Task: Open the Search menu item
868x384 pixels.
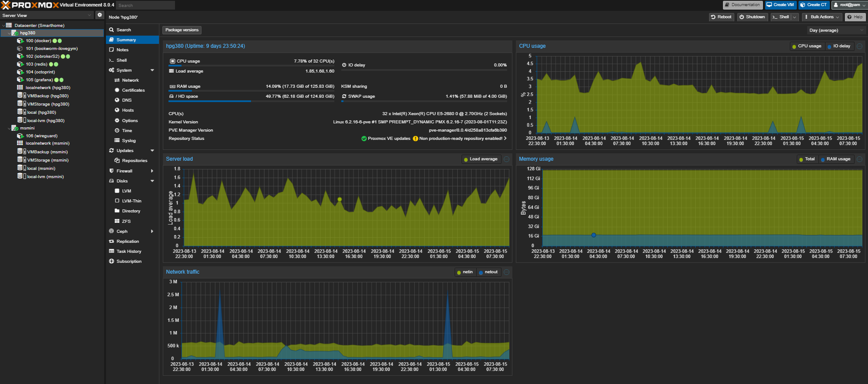Action: (132, 30)
